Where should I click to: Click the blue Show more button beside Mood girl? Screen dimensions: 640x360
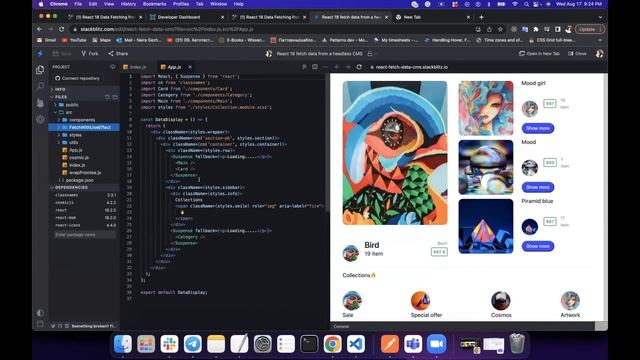(x=538, y=128)
